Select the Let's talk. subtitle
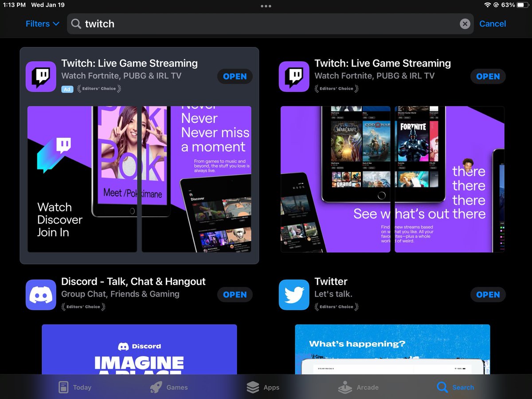Image resolution: width=532 pixels, height=399 pixels. pos(333,294)
